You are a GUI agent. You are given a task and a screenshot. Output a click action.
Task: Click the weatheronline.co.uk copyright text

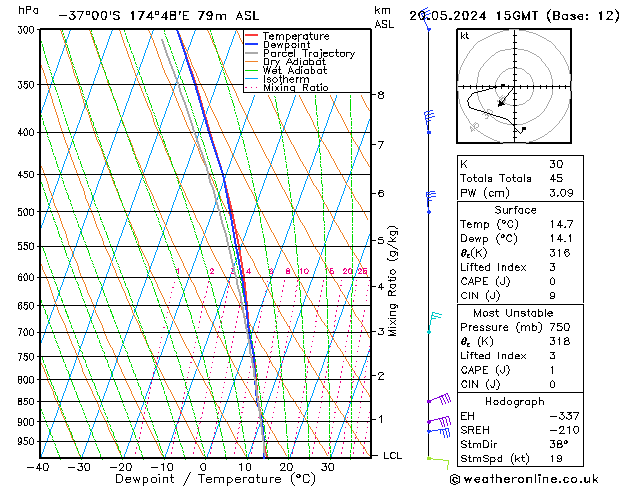[524, 479]
